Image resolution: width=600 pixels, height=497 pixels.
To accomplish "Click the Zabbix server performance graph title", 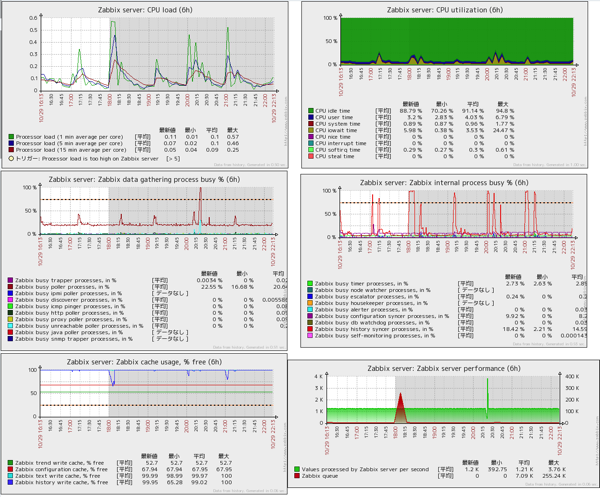I will click(x=444, y=368).
